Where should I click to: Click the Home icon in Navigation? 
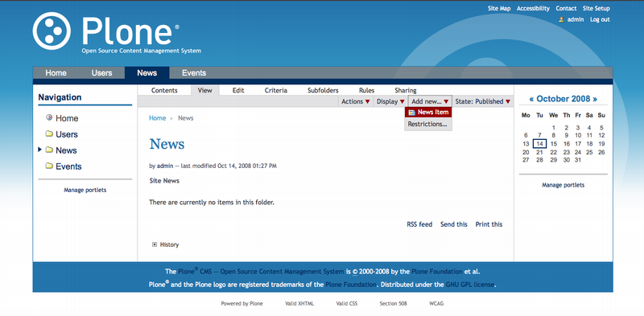(49, 117)
